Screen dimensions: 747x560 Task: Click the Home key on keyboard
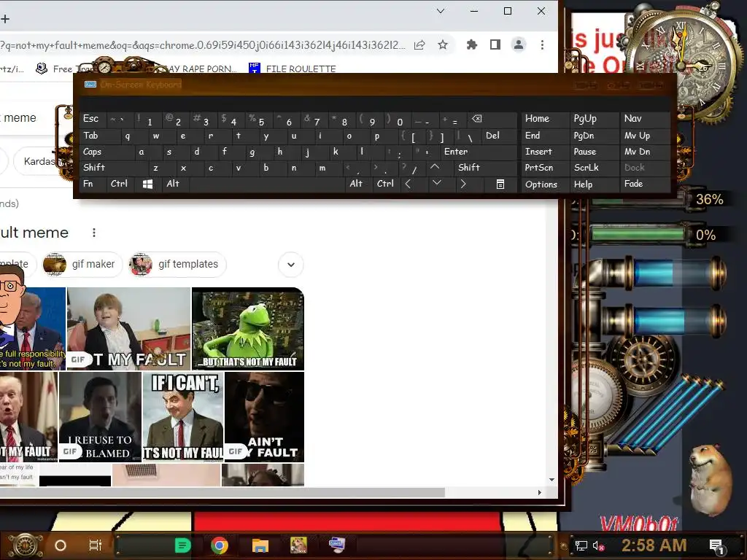click(545, 119)
